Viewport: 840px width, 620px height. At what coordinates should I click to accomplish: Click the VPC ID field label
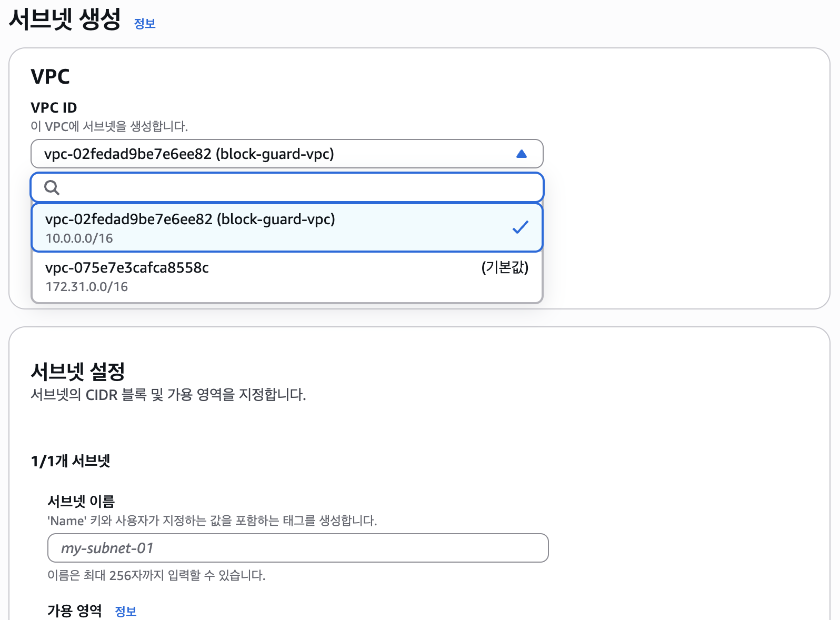pyautogui.click(x=54, y=107)
